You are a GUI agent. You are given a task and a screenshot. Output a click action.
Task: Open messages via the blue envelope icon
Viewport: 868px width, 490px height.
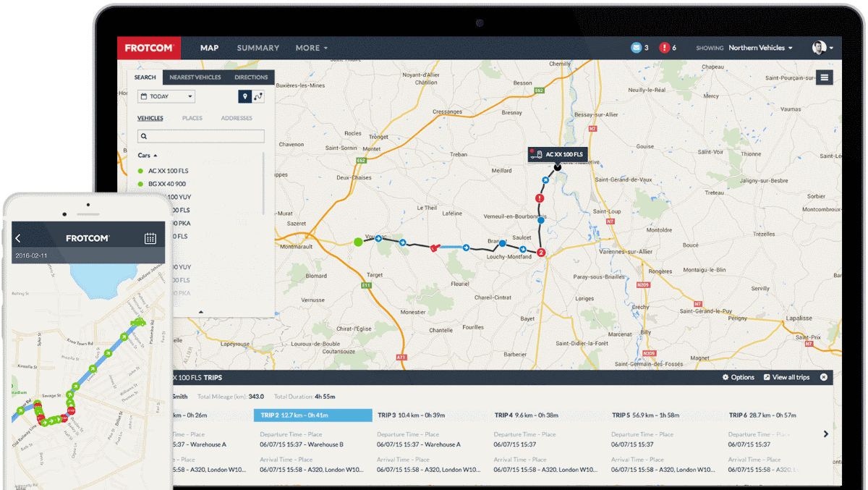click(637, 47)
